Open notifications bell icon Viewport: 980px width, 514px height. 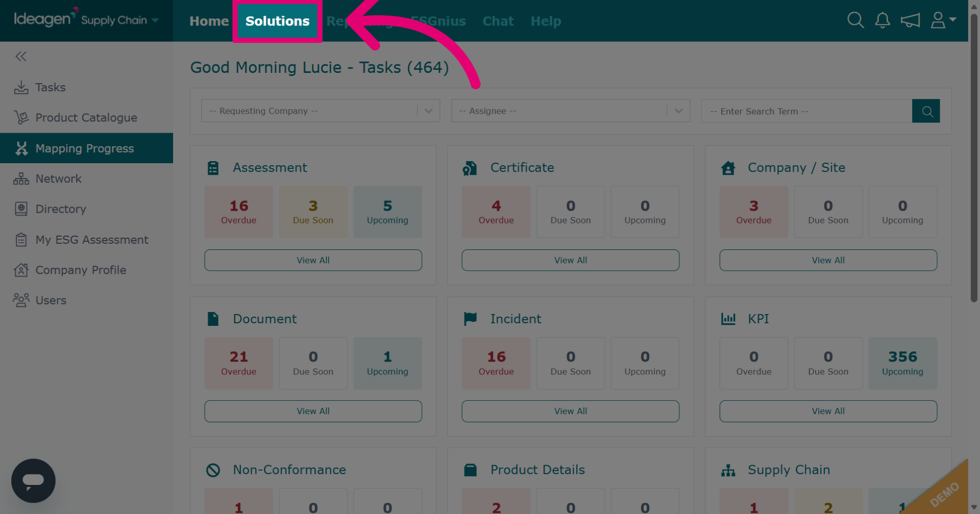tap(883, 20)
